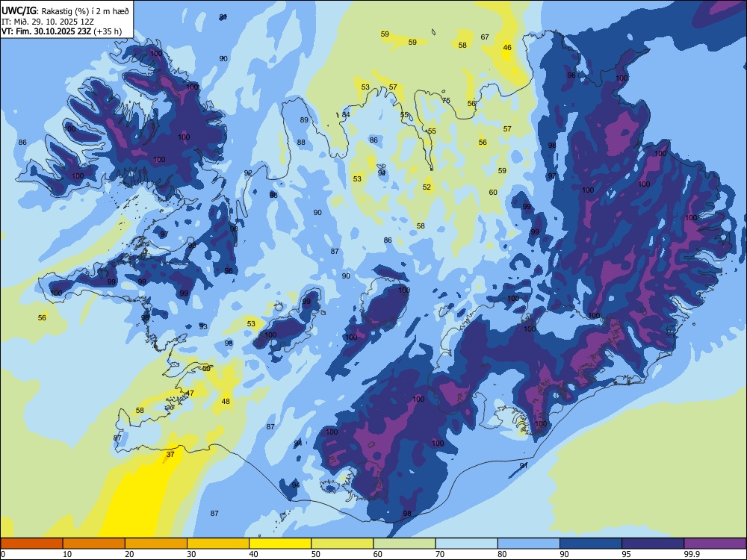The image size is (747, 560).
Task: Click the humidity value '84' on the map
Action: pos(346,115)
